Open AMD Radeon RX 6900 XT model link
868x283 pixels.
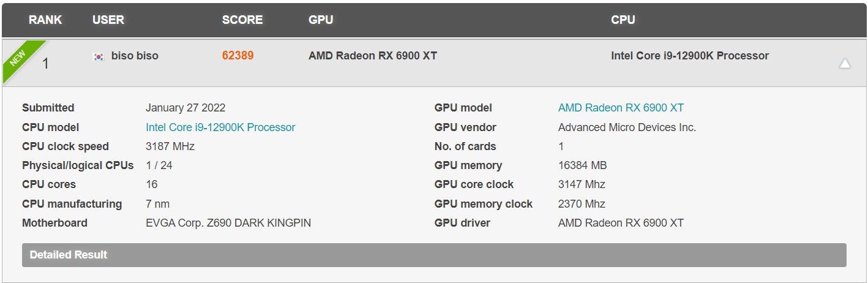(x=621, y=108)
